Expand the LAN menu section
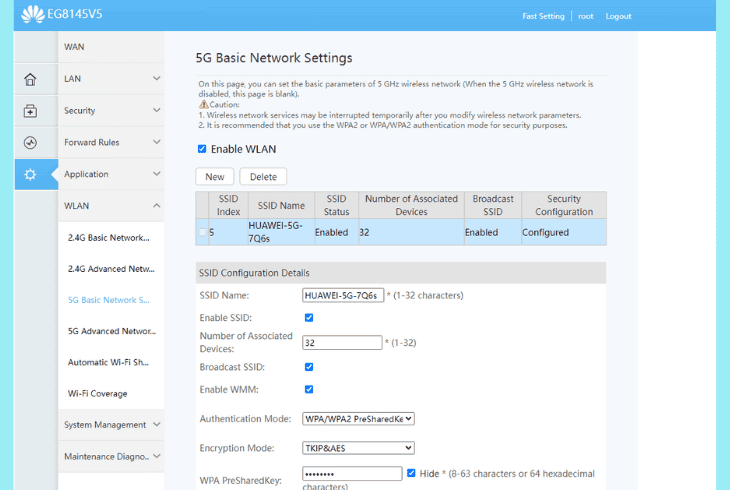730x490 pixels. click(x=111, y=79)
